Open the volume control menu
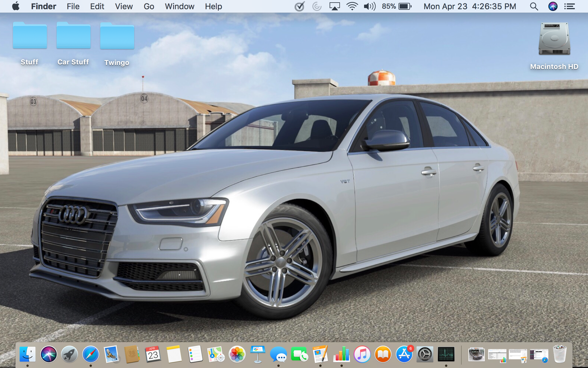Image resolution: width=588 pixels, height=368 pixels. pyautogui.click(x=370, y=6)
